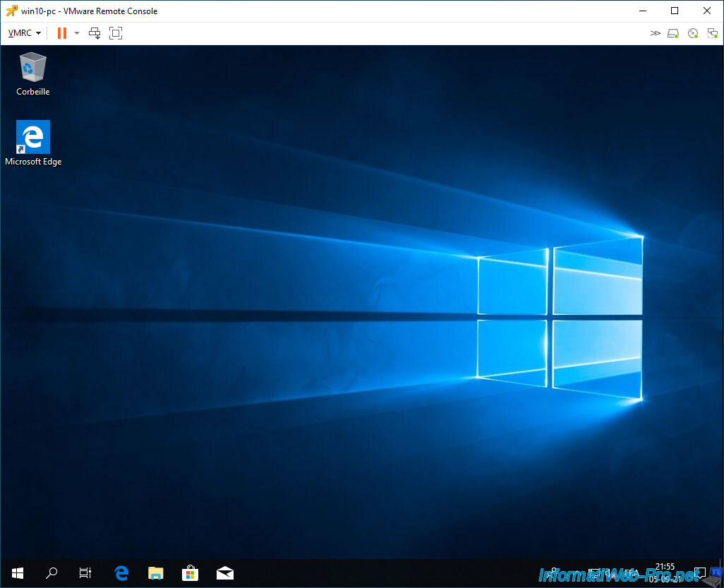Open the taskbar clock showing 21:55
This screenshot has height=588, width=724.
[x=665, y=572]
